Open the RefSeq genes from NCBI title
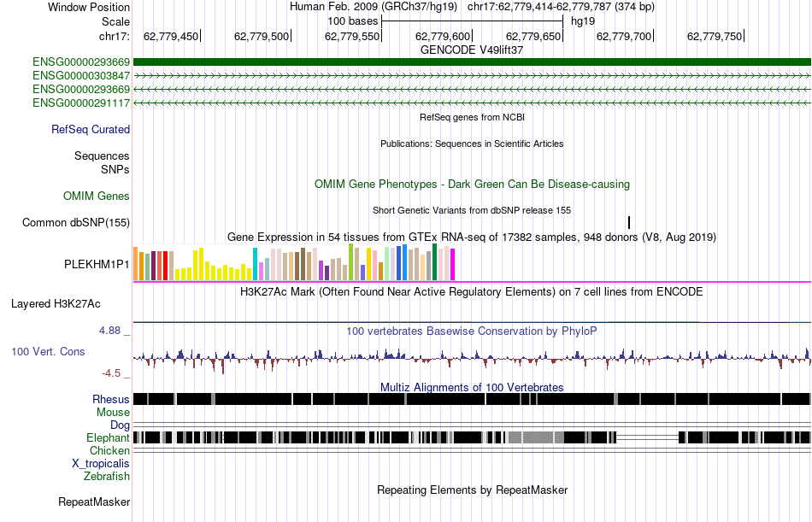Screen dimensions: 812x522 (x=472, y=118)
